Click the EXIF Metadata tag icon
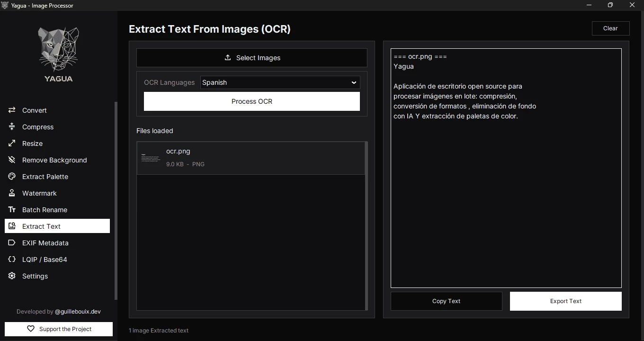 (x=12, y=243)
